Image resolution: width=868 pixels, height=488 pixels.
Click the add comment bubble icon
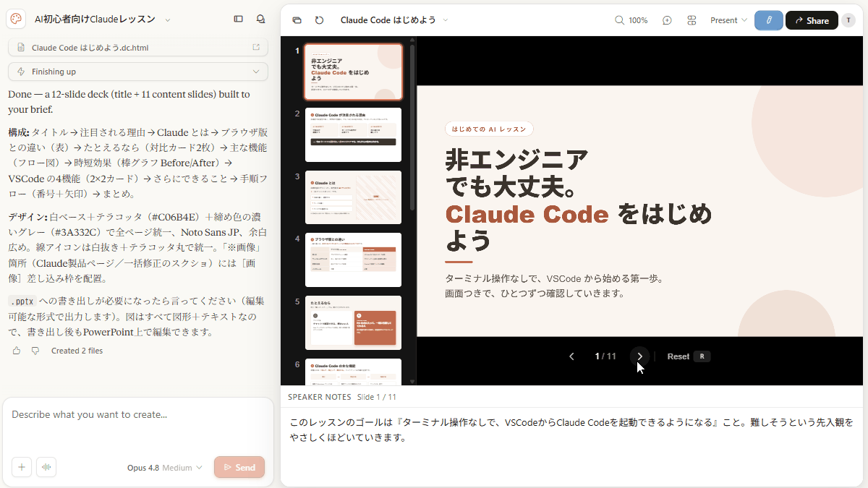667,20
